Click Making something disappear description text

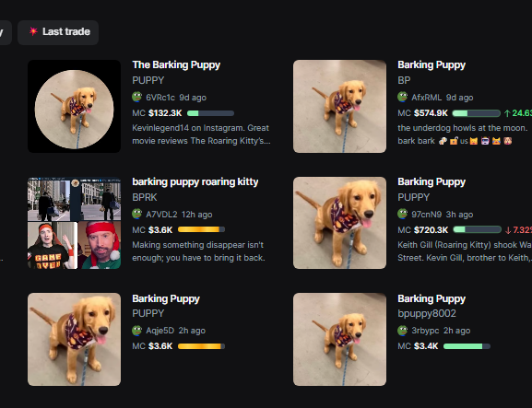tap(198, 251)
